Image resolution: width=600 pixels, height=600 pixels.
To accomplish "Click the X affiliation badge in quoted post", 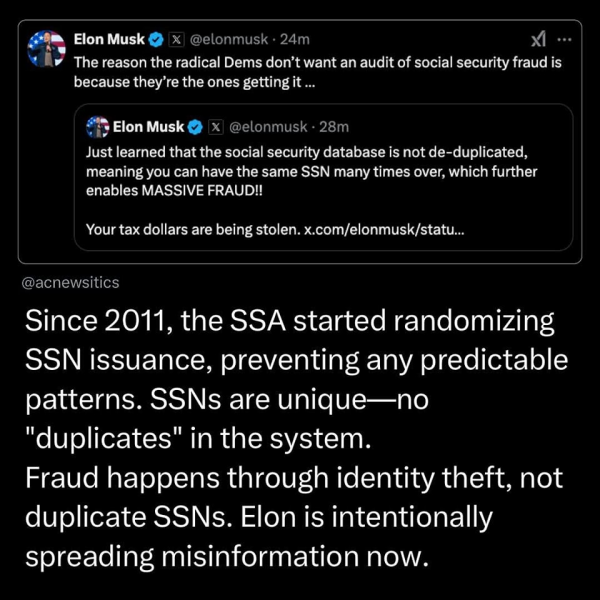I will click(216, 127).
